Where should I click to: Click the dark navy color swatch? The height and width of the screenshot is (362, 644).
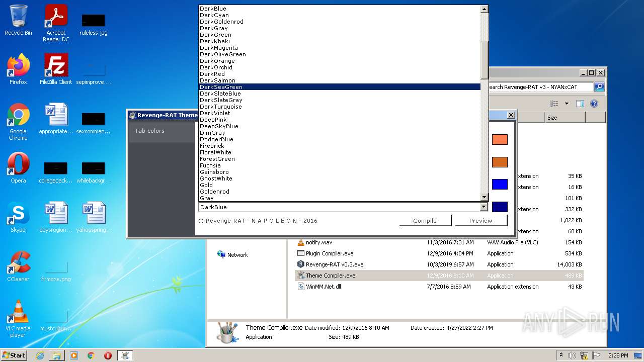click(500, 207)
